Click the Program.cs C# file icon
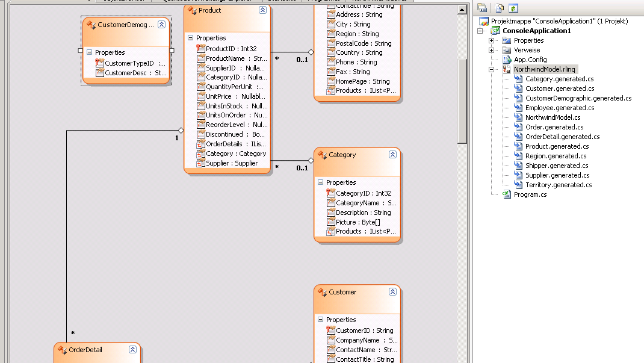 [507, 194]
